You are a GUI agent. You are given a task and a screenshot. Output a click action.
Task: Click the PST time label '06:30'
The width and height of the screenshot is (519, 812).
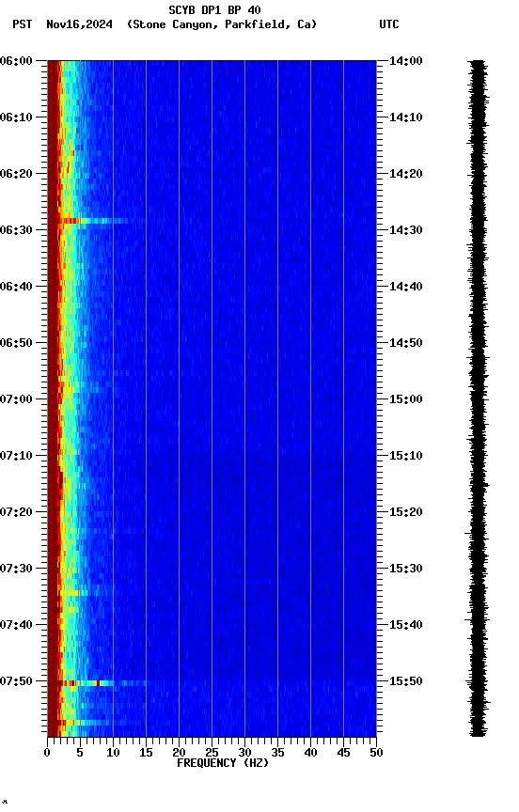[16, 230]
